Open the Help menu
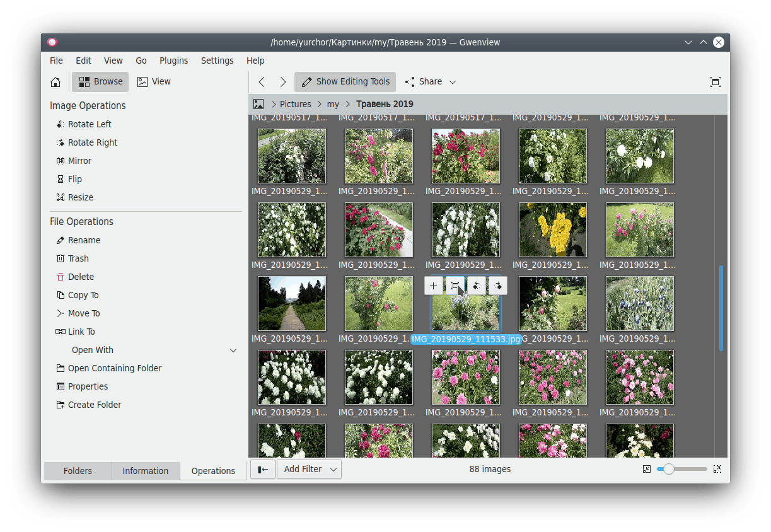Viewport: 771px width, 532px height. tap(255, 61)
